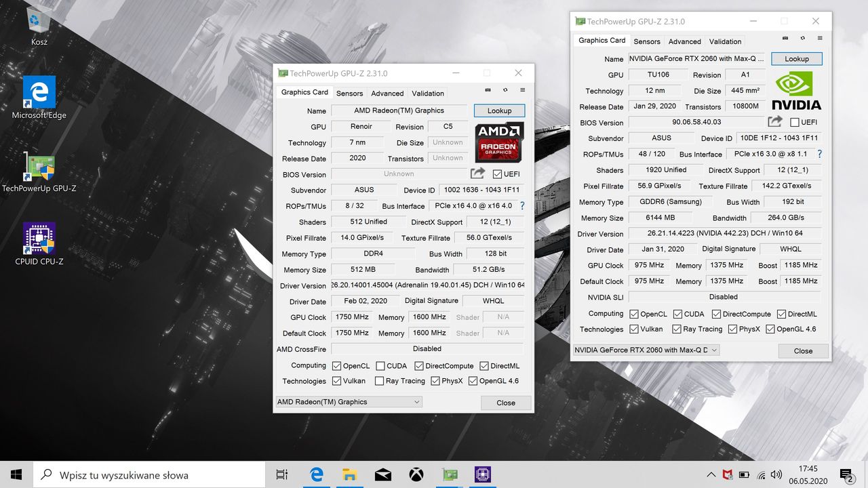
Task: Toggle UEFI checkbox in AMD window
Action: 497,174
